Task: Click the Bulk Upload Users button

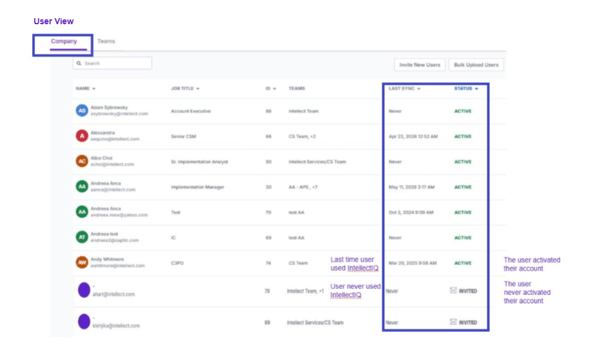Action: [x=476, y=65]
